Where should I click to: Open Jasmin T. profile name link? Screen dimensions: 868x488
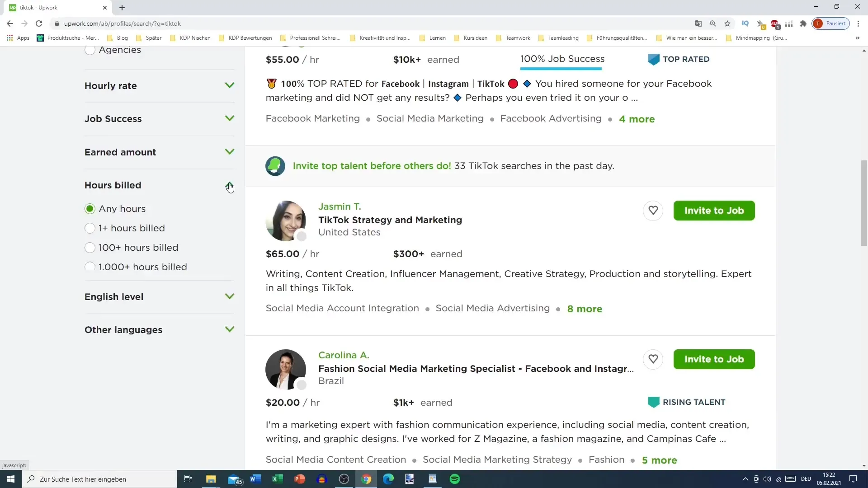340,206
